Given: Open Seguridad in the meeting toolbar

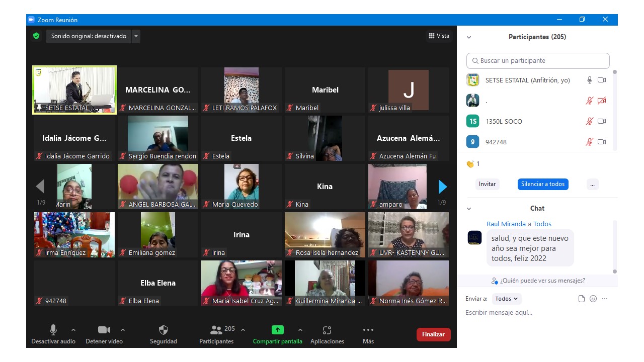Looking at the screenshot, I should point(164,334).
